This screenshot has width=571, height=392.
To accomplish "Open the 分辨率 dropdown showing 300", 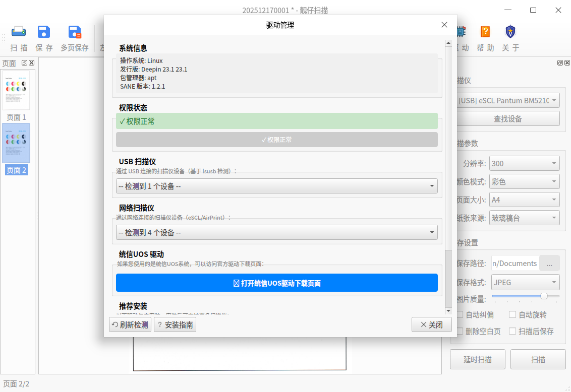I will (525, 164).
